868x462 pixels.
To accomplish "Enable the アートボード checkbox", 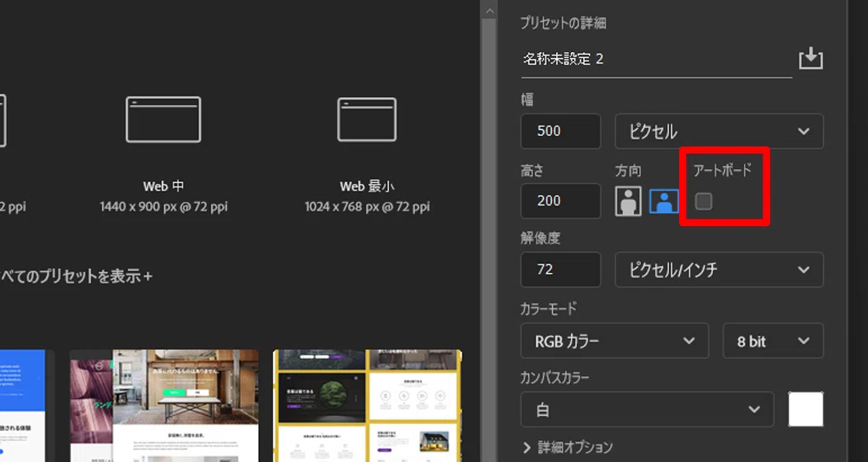I will (x=703, y=201).
